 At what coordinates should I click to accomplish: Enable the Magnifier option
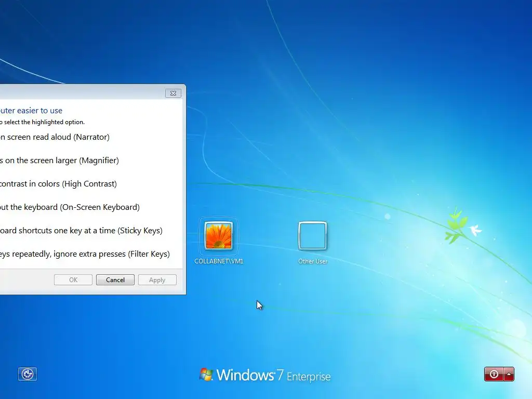click(x=59, y=161)
